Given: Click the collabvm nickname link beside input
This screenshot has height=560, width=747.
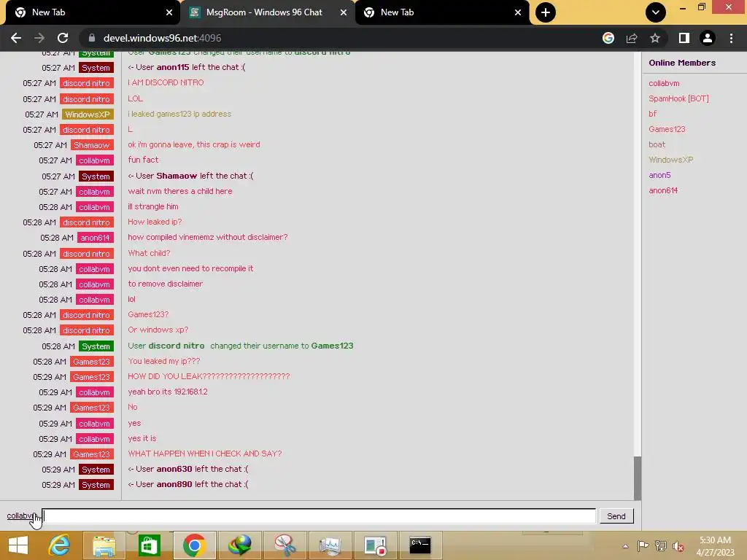Looking at the screenshot, I should tap(21, 516).
